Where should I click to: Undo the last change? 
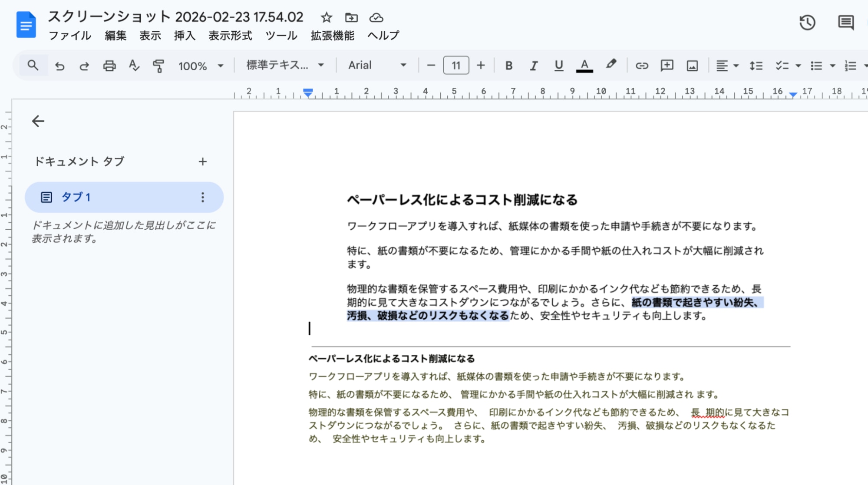[x=60, y=66]
